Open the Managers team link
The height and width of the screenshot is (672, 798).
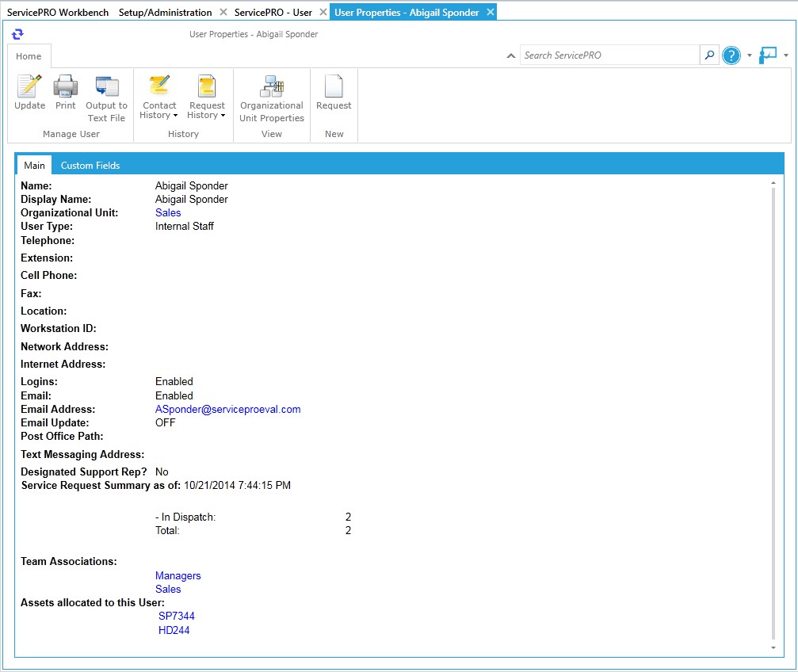click(178, 576)
